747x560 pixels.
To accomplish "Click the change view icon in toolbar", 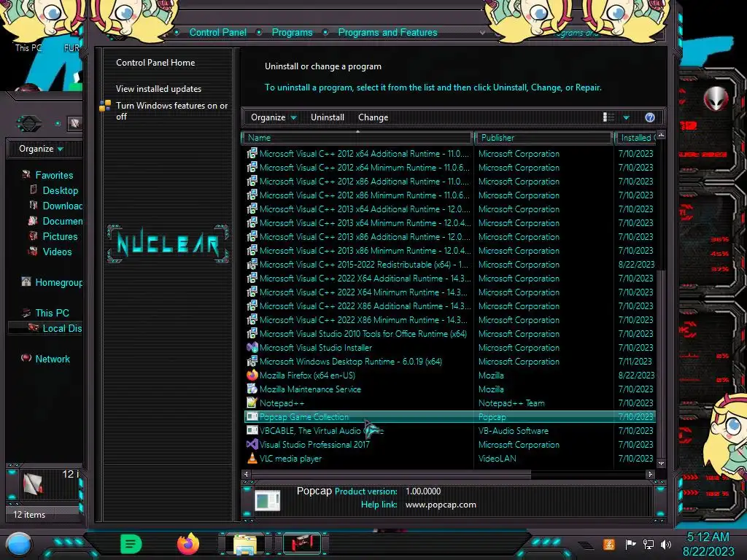I will click(608, 117).
